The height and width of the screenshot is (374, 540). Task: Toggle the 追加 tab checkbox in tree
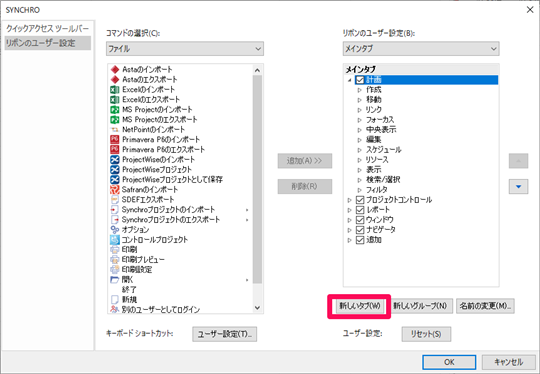[x=360, y=240]
